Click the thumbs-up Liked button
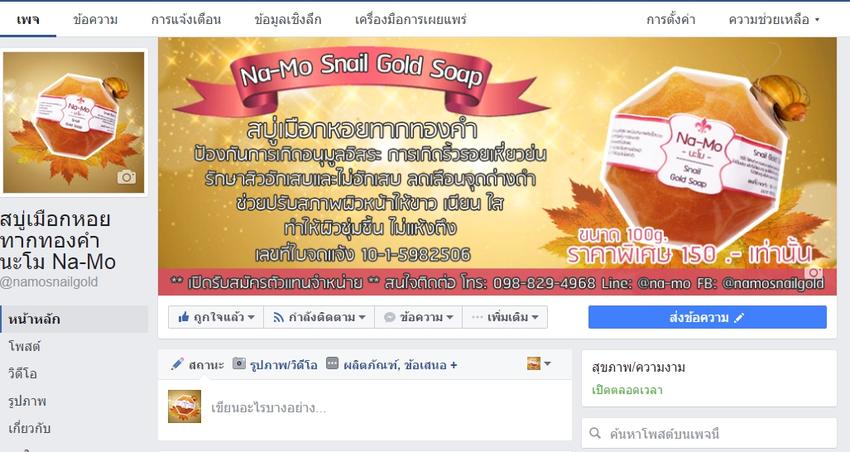Screen dimensions: 850x452 pyautogui.click(x=216, y=317)
